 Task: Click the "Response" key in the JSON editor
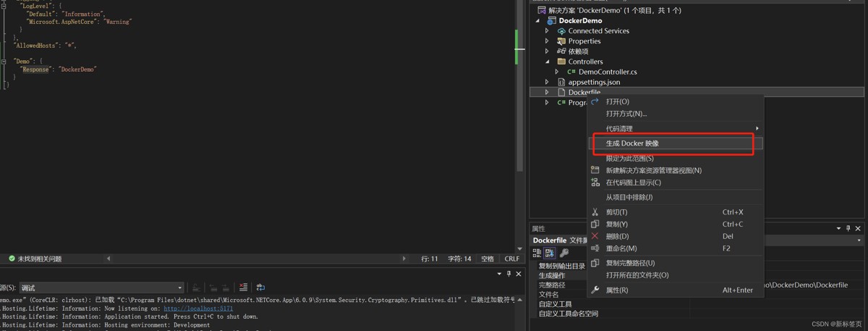[x=36, y=70]
